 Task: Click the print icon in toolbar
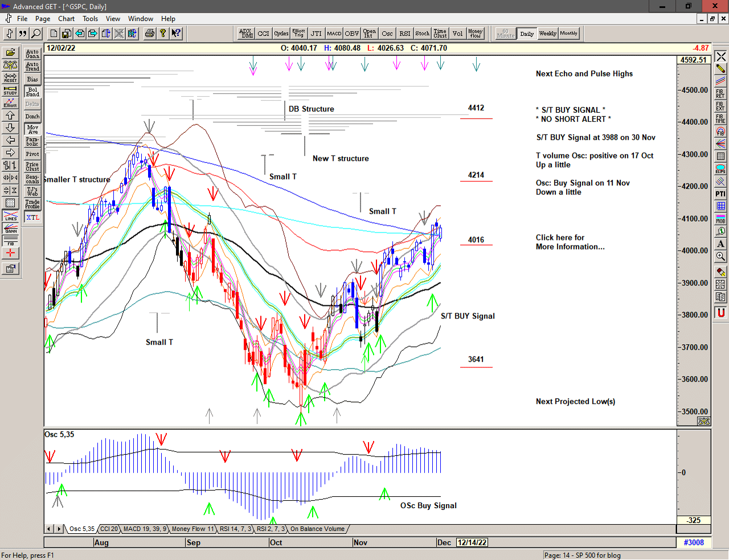click(149, 34)
